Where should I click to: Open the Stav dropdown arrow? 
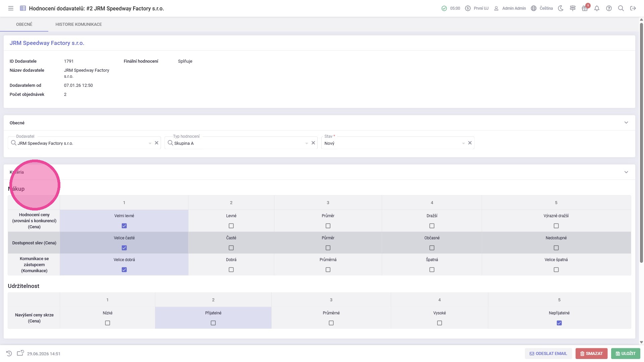tap(463, 143)
